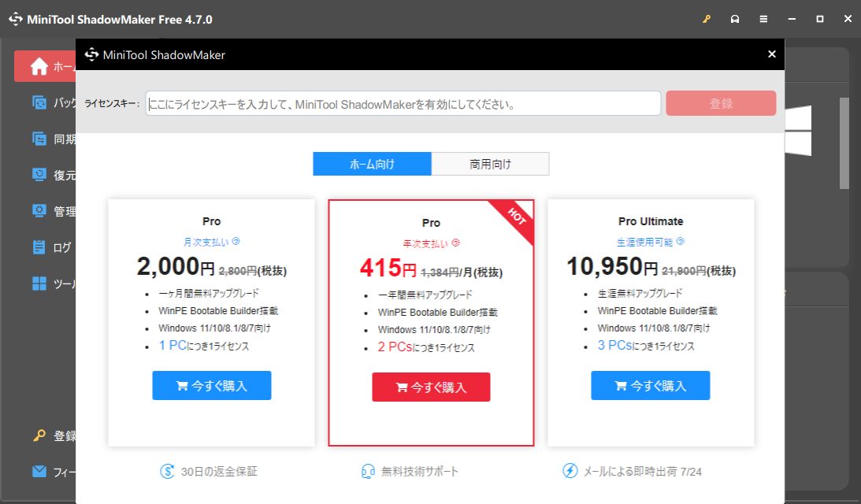Click the 月次支払い link
The image size is (861, 504).
(206, 242)
